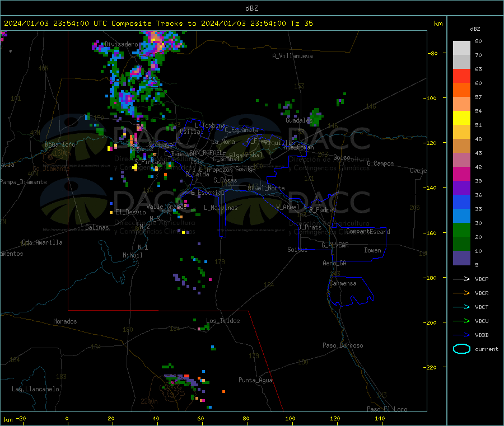Click the CompantEscard map label
Screen dimensions: 504x426
(x=368, y=231)
